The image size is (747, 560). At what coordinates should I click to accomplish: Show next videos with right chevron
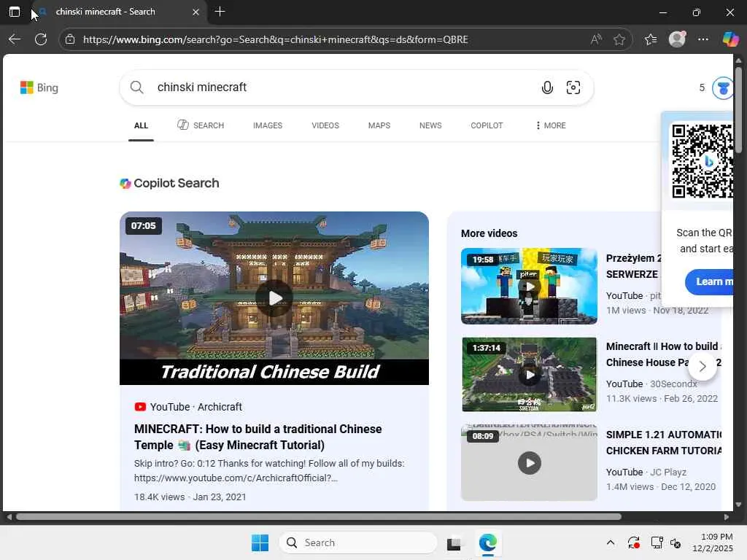(703, 366)
